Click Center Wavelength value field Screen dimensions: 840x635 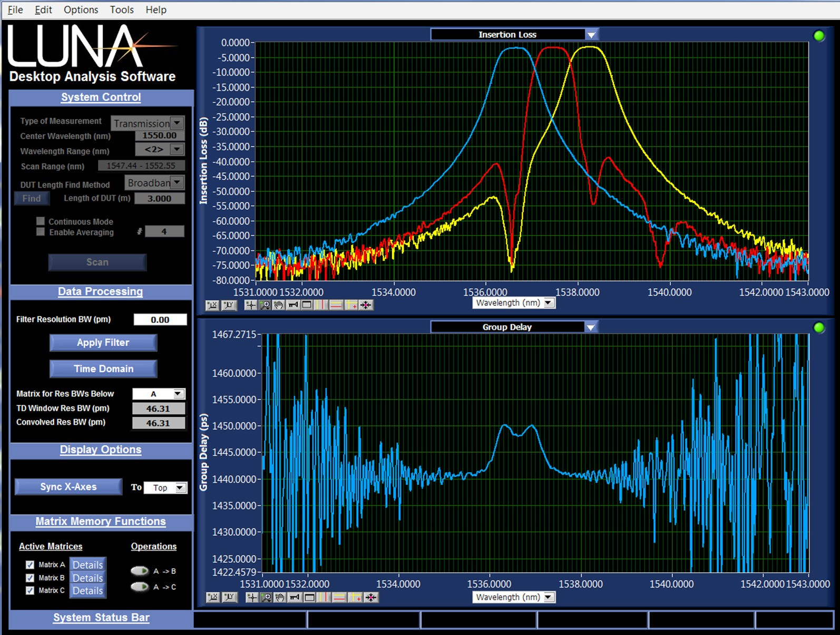tap(160, 135)
